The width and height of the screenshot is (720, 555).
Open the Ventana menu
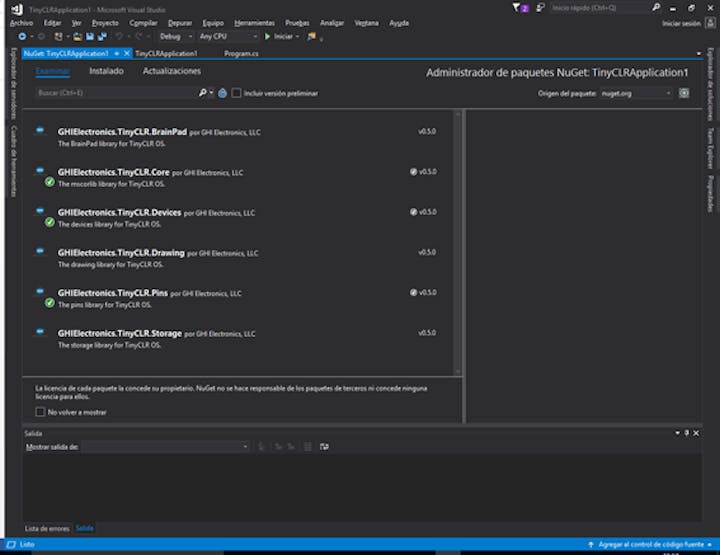366,23
